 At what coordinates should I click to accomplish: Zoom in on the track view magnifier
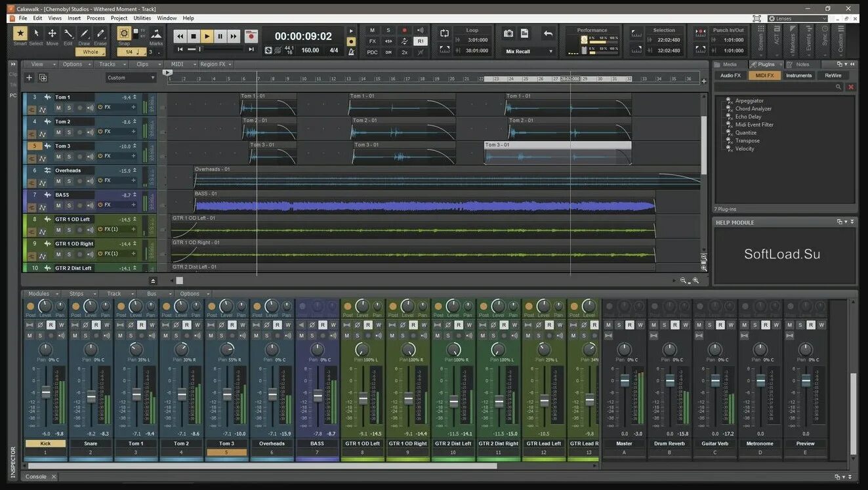click(695, 281)
